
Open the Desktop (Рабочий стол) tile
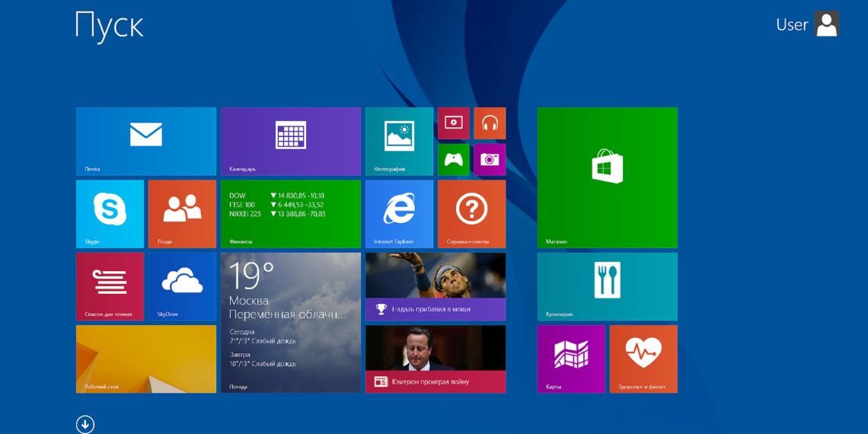pos(145,359)
